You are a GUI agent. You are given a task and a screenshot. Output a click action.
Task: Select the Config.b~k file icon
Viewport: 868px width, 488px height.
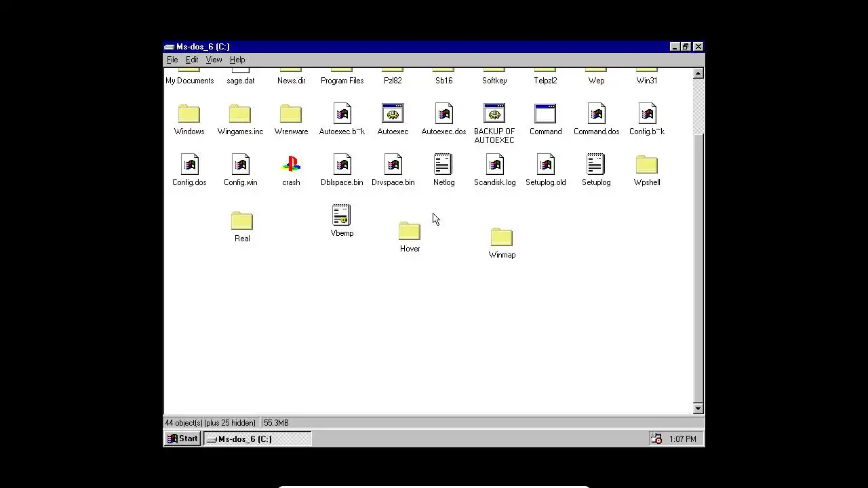[647, 114]
